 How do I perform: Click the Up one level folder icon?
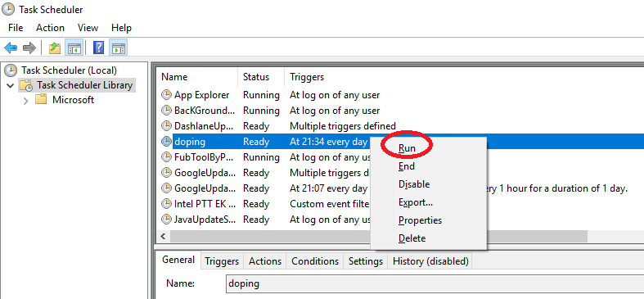[x=55, y=48]
